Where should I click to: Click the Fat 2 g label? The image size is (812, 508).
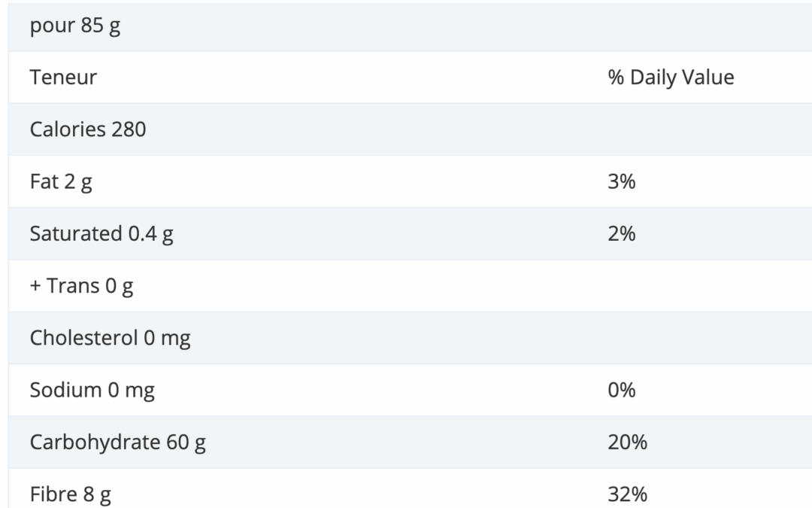[x=61, y=182]
